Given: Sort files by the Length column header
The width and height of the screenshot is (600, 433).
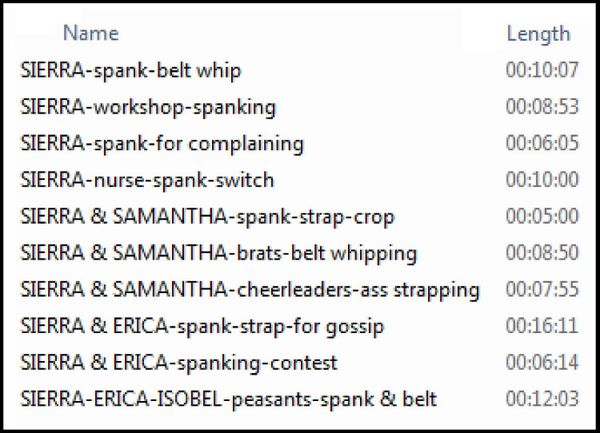Looking at the screenshot, I should (x=538, y=34).
